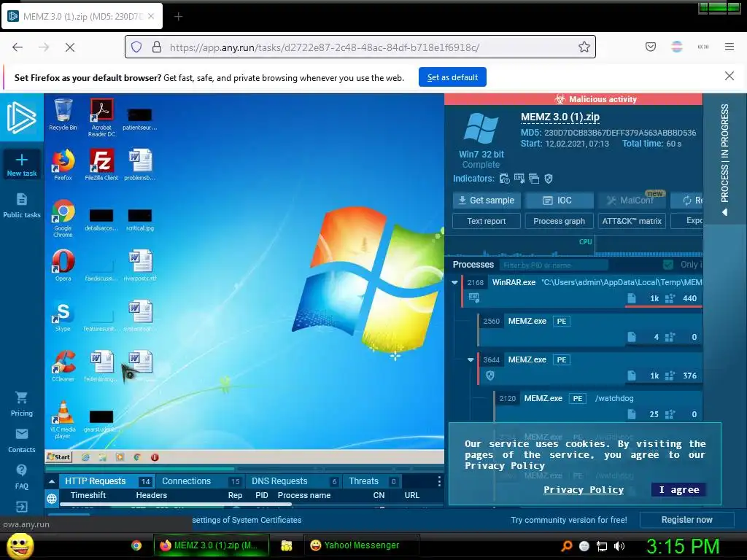Click the shield tracking protection icon

pyautogui.click(x=136, y=47)
